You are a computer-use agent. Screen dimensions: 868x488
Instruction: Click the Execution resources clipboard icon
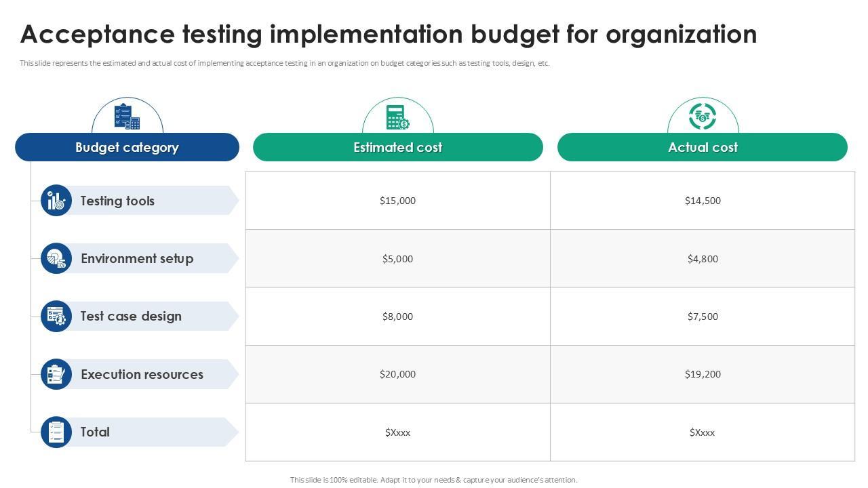pyautogui.click(x=56, y=374)
